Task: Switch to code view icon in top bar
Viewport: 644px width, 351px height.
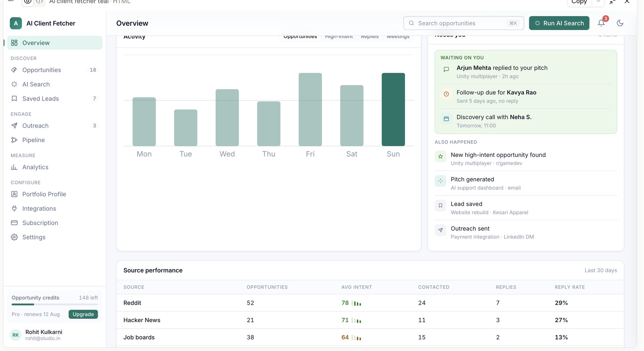Action: 39,2
